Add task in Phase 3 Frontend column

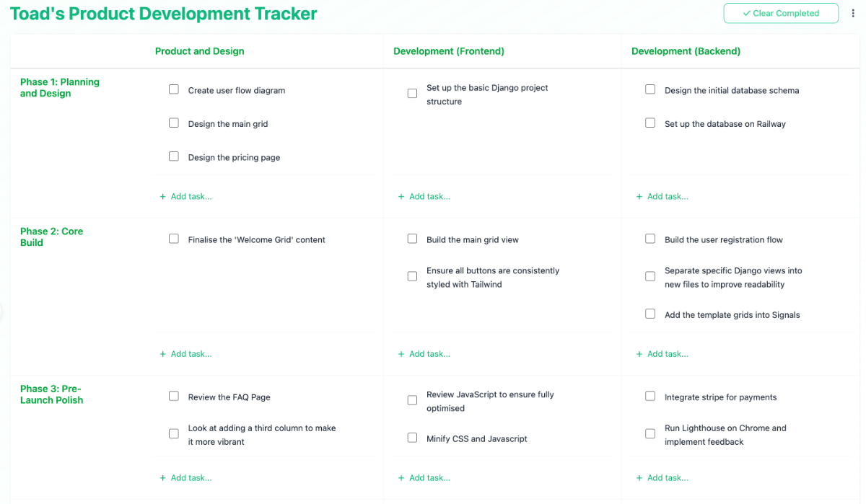click(424, 477)
